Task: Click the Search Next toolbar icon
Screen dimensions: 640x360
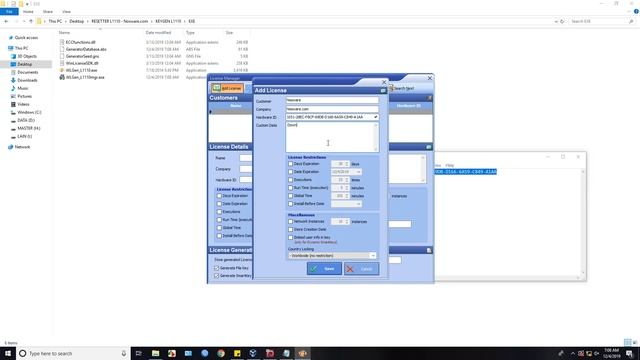Action: 392,88
